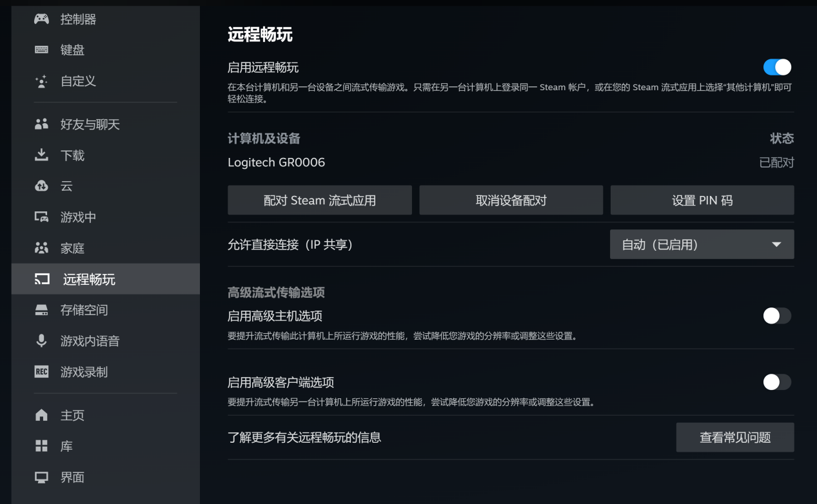Click the 配对 Steam 流式应用 button
Viewport: 817px width, 504px height.
pos(320,200)
